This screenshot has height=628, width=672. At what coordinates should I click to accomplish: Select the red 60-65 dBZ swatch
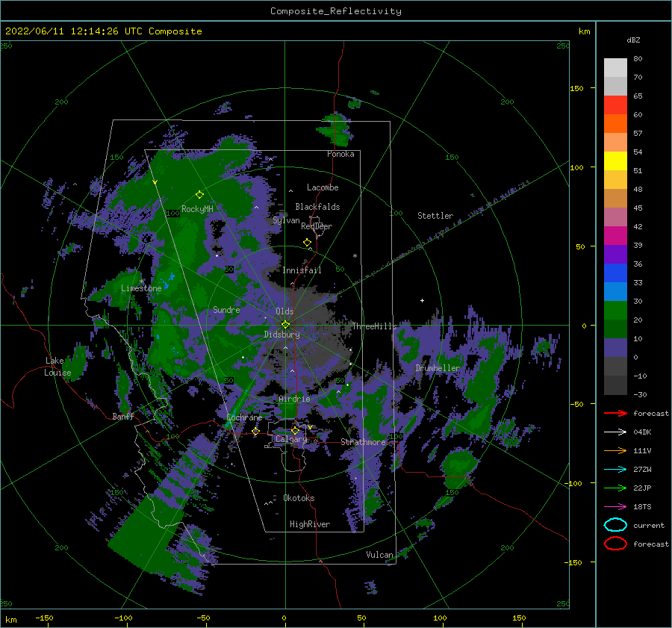point(615,105)
